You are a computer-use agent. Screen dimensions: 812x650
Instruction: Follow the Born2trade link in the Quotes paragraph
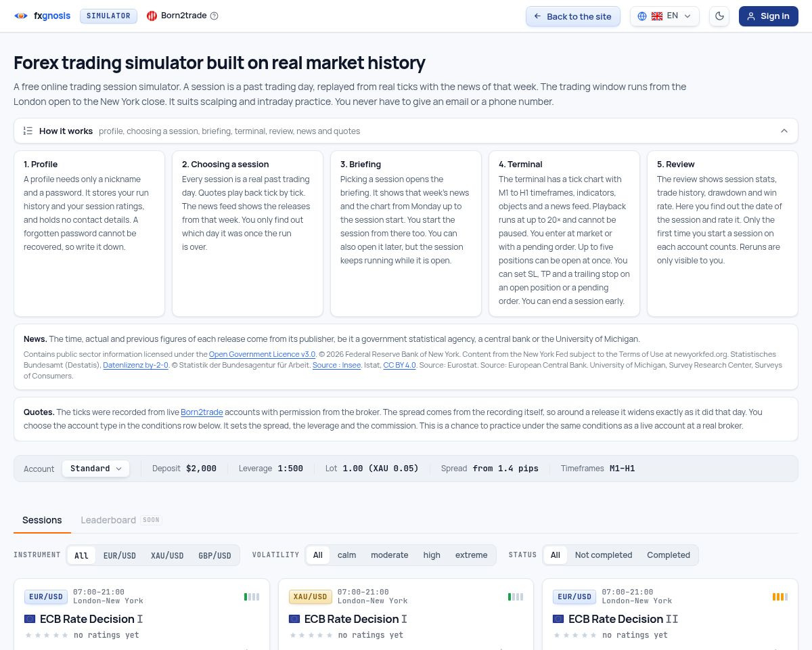(x=202, y=412)
